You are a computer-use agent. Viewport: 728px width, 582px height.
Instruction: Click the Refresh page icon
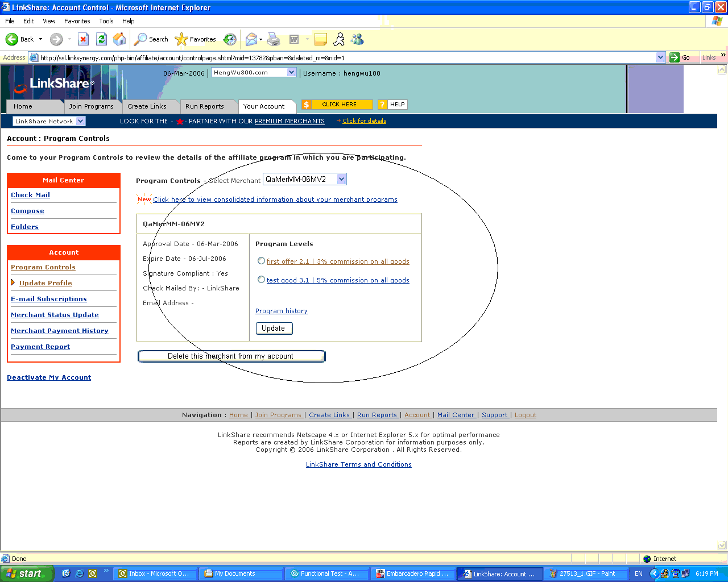tap(101, 39)
